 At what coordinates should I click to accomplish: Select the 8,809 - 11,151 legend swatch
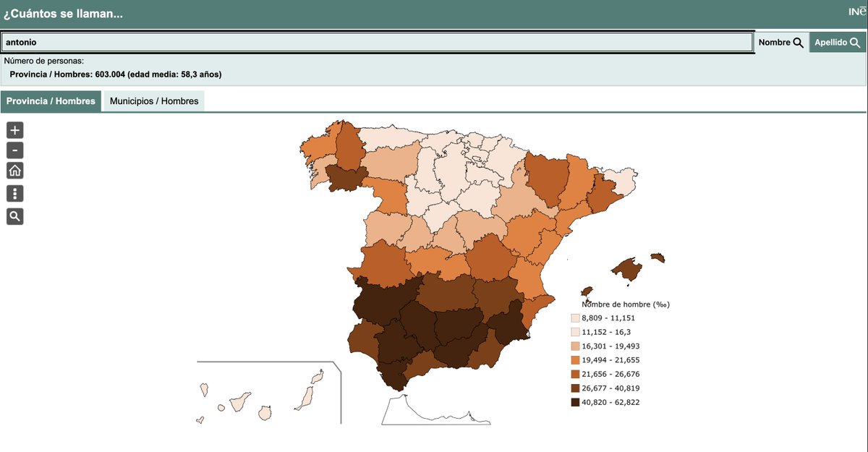[575, 318]
